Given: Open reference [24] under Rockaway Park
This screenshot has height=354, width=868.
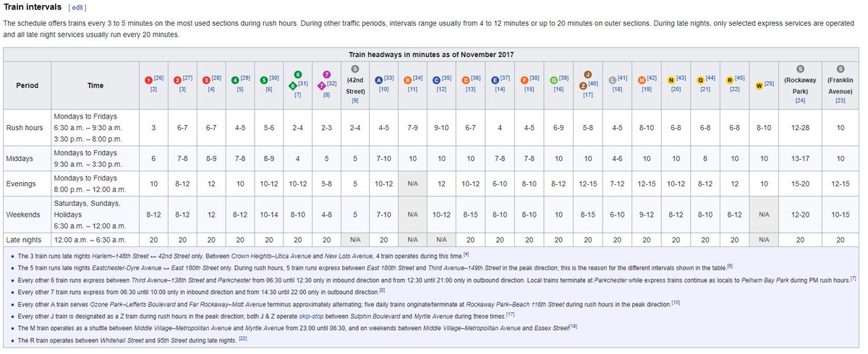Looking at the screenshot, I should pos(800,100).
